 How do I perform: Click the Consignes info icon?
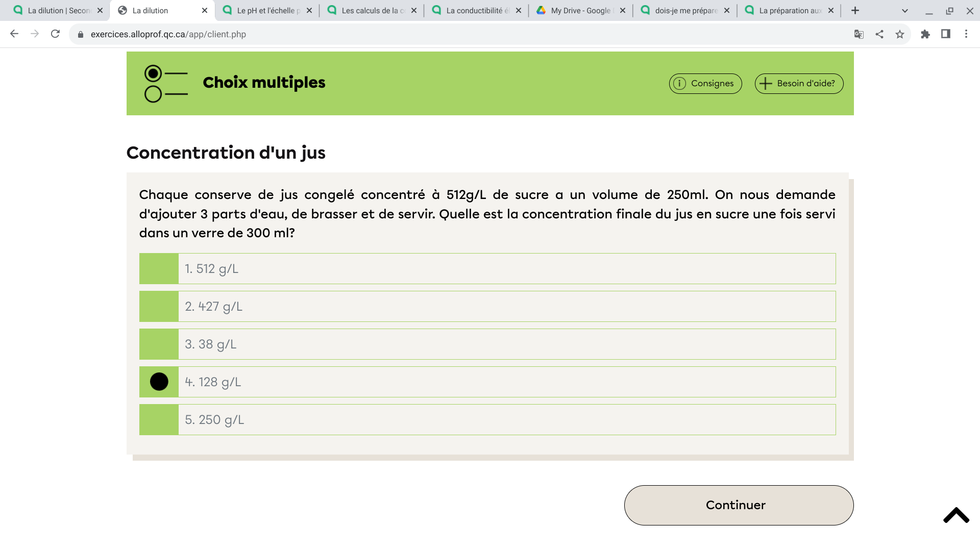tap(680, 84)
